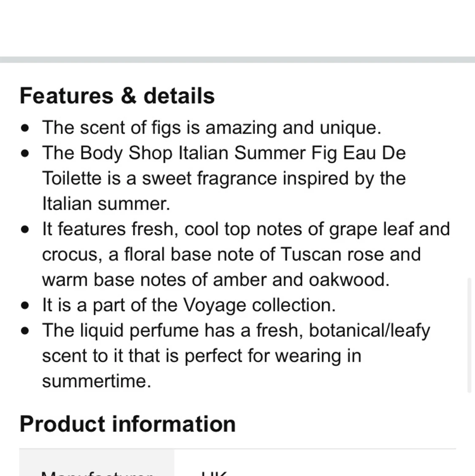Image resolution: width=475 pixels, height=476 pixels.
Task: Click the gray section divider bar
Action: [x=237, y=60]
